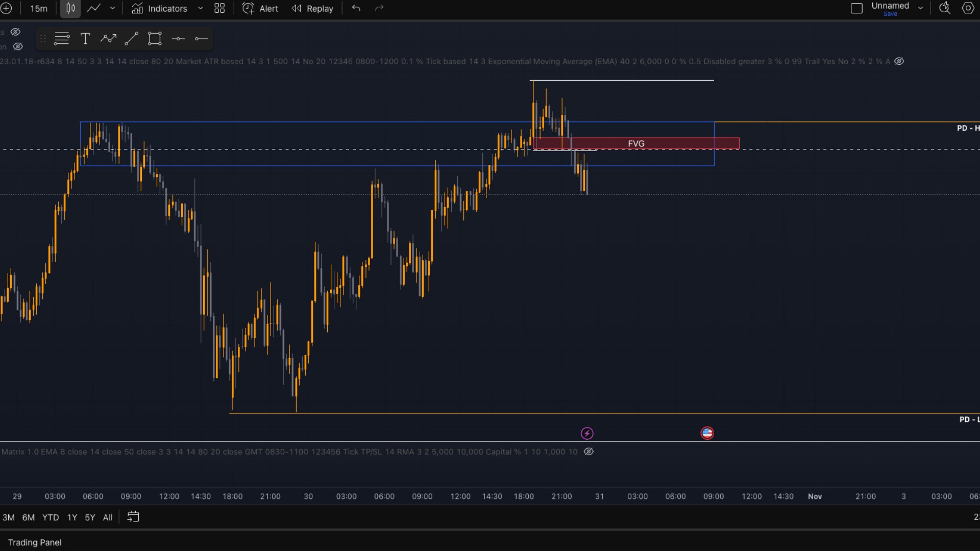The image size is (980, 551).
Task: Select the rectangle shape tool
Action: click(155, 39)
